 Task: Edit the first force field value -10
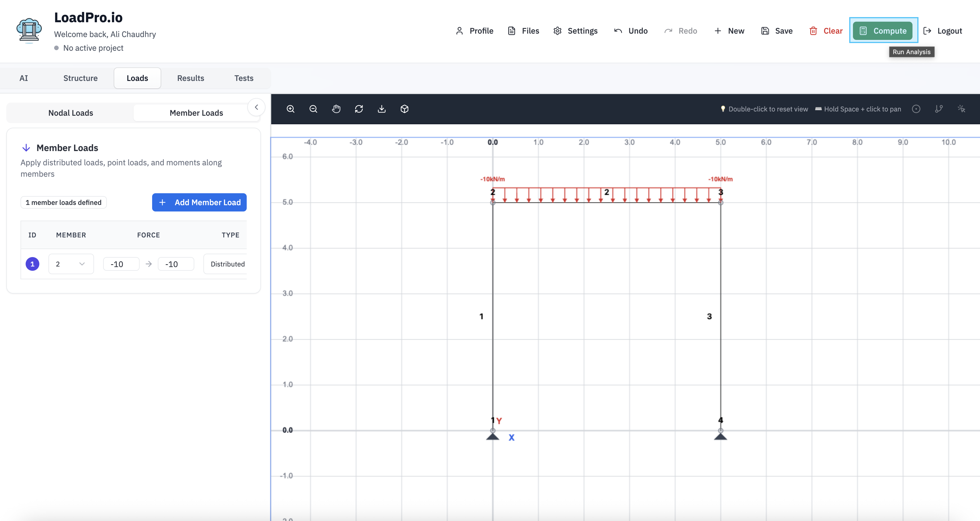tap(121, 264)
